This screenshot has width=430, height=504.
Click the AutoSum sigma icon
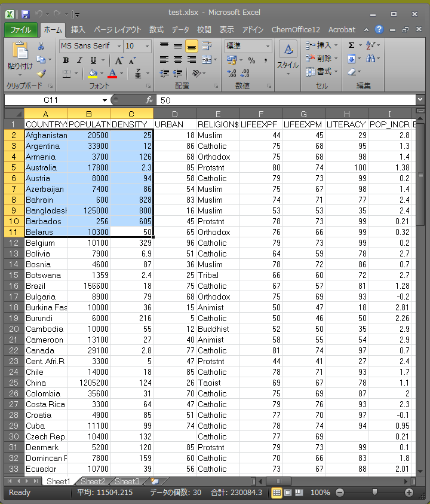(351, 45)
